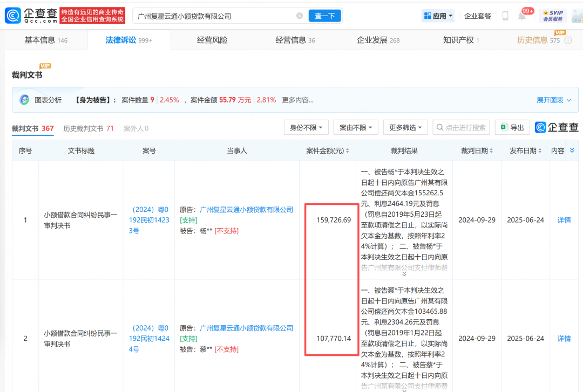Switch to the 经营风险 tab
Screen dimensions: 583x392
coord(212,40)
